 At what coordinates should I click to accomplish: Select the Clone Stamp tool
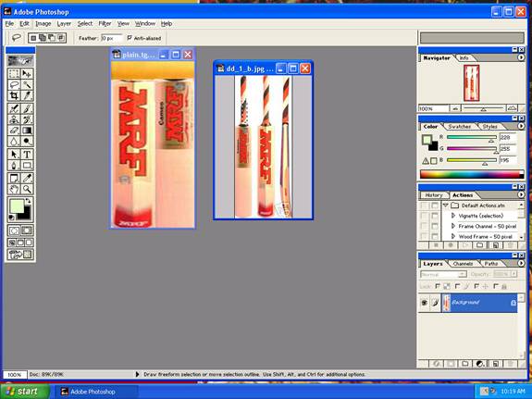14,119
